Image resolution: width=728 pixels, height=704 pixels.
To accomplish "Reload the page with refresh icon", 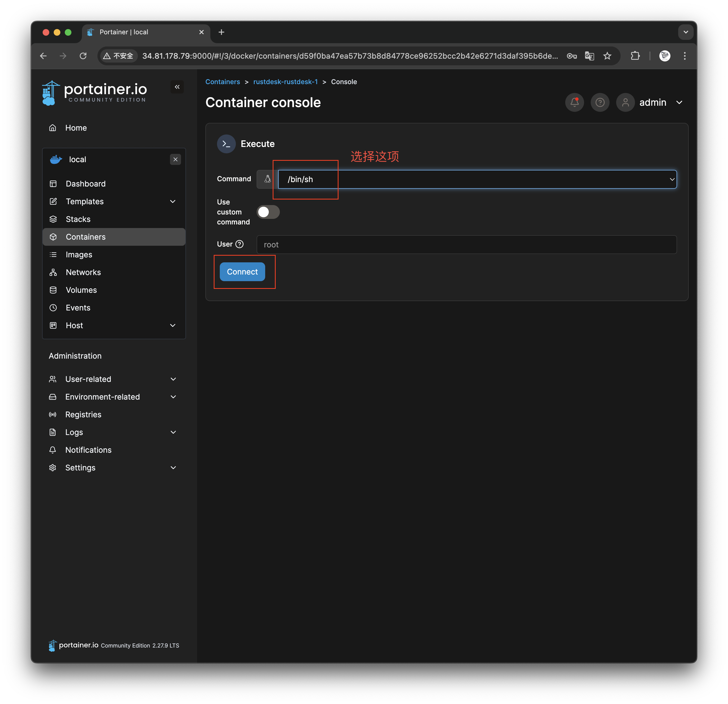I will click(x=83, y=56).
